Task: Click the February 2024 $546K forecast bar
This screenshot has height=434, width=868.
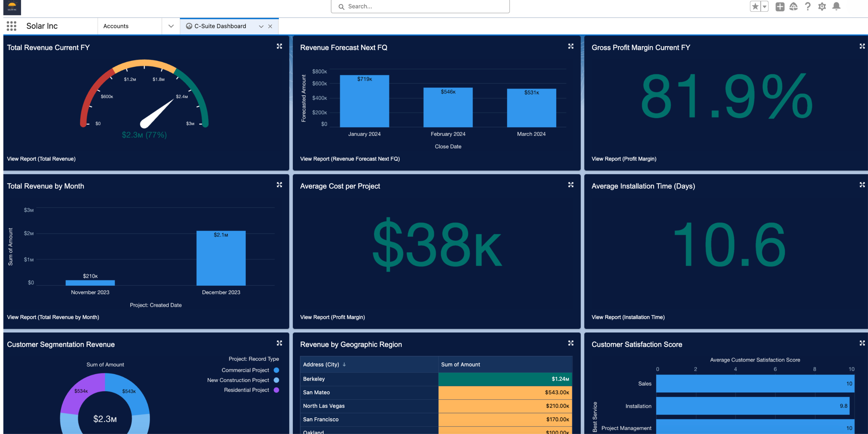Action: [x=448, y=107]
